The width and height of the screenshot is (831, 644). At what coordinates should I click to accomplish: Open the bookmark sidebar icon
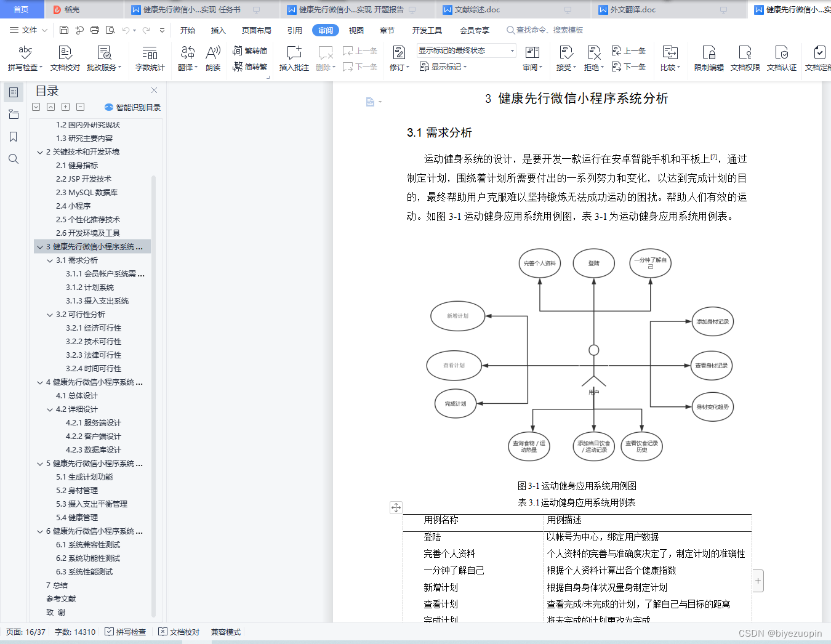coord(14,137)
